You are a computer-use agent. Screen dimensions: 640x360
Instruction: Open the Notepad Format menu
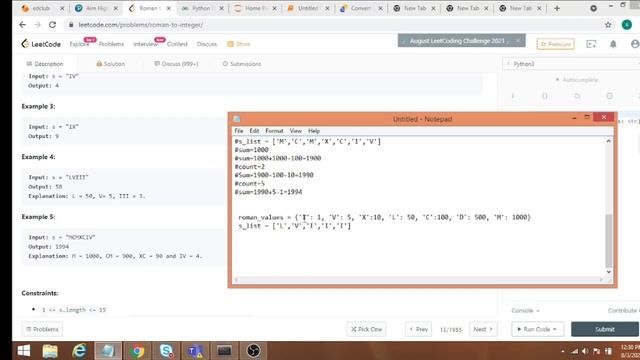(x=274, y=131)
